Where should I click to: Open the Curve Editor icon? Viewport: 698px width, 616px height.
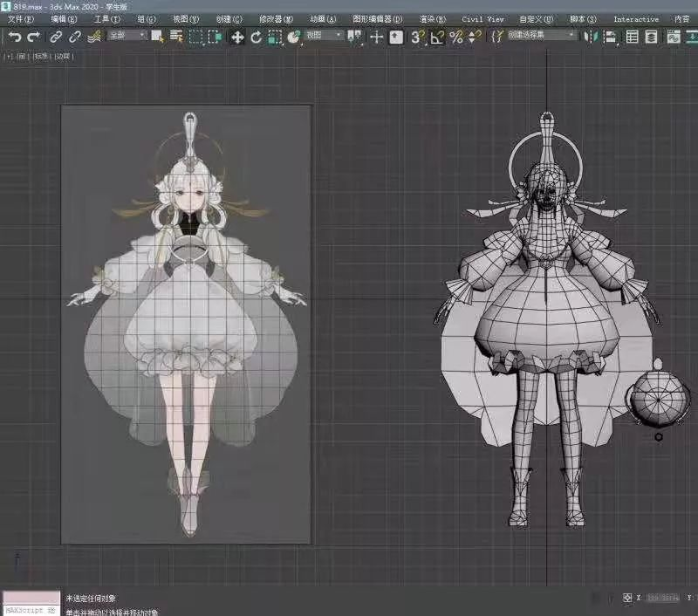click(673, 37)
